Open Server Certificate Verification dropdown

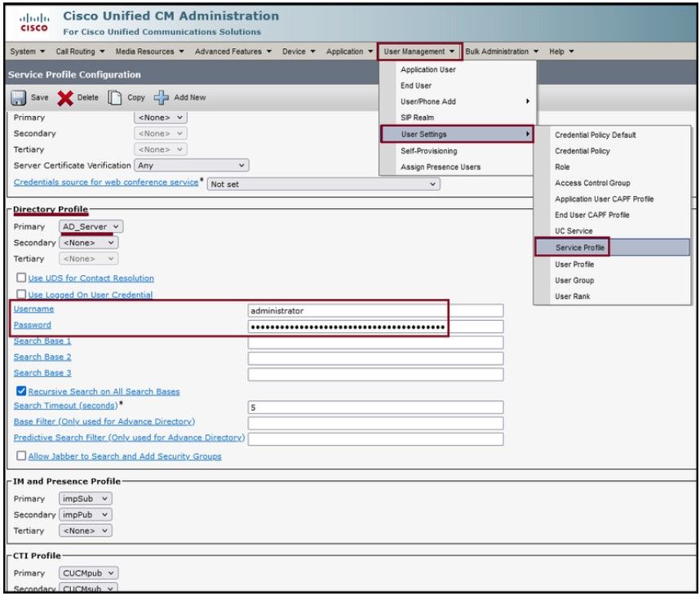(x=192, y=165)
